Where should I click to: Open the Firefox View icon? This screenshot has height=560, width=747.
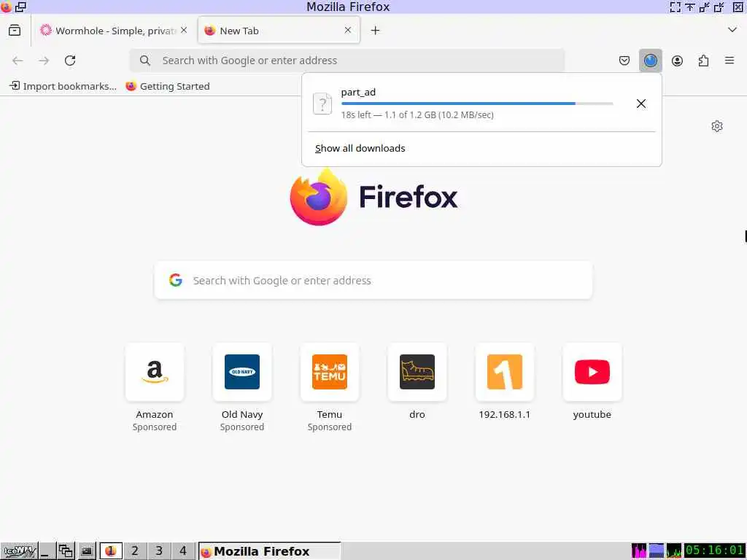(x=15, y=31)
